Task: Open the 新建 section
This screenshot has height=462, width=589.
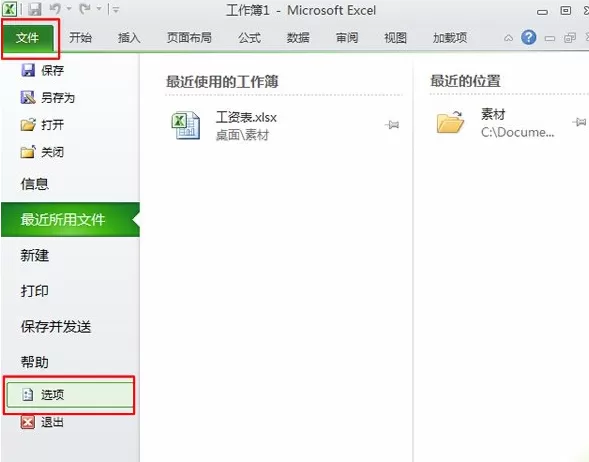Action: [x=35, y=256]
